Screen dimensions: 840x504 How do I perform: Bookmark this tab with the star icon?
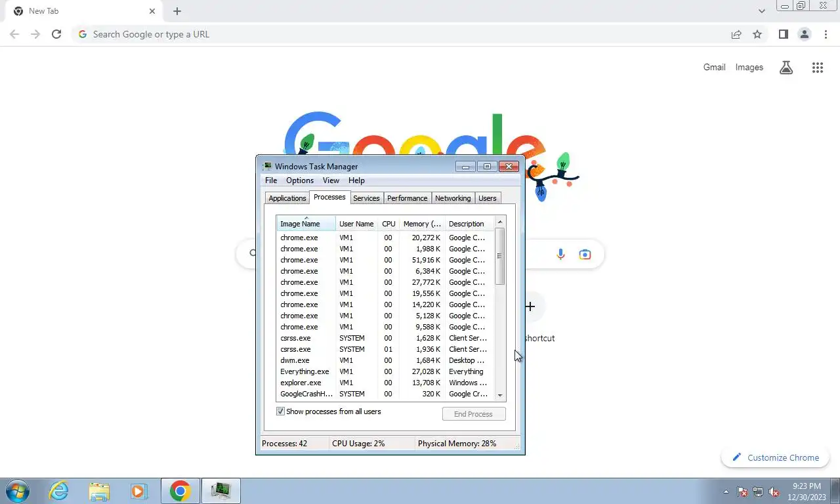[x=757, y=34]
